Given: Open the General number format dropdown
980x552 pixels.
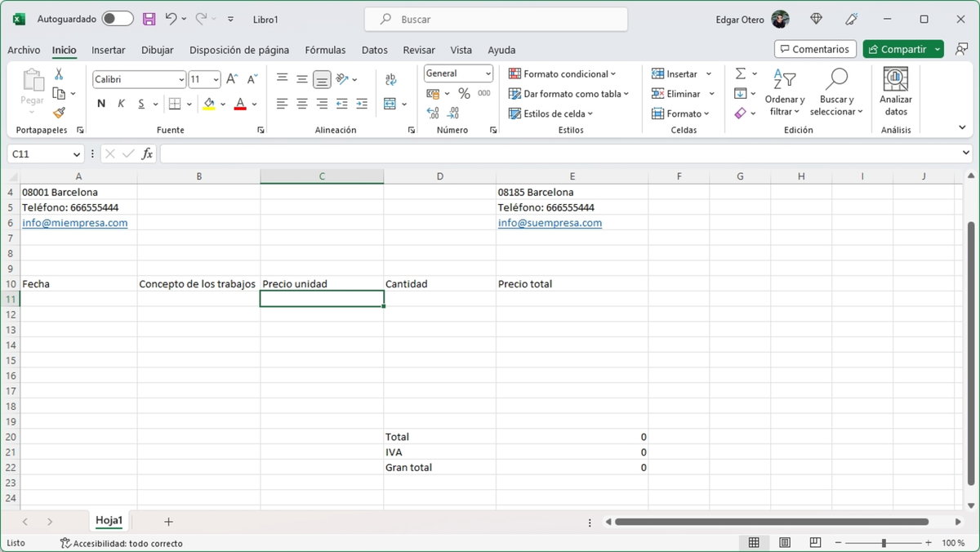Looking at the screenshot, I should tap(488, 73).
